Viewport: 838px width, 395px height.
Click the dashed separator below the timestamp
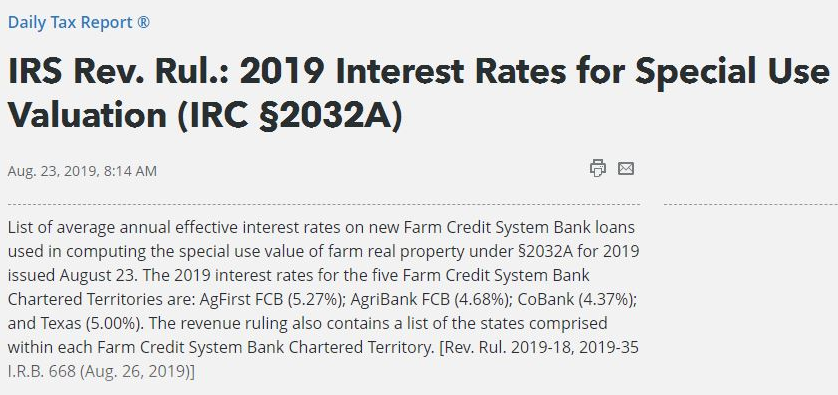tap(324, 204)
